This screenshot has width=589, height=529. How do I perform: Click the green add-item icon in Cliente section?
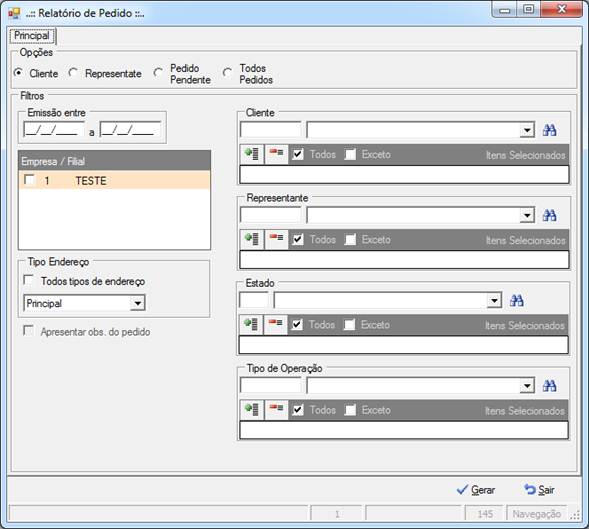pos(252,154)
